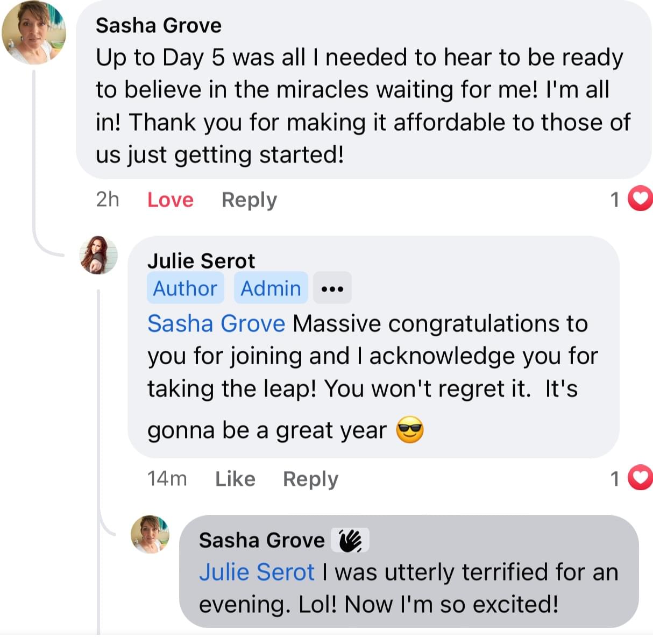Open Julie Serot's profile picture
Image resolution: width=653 pixels, height=644 pixels.
pos(98,254)
